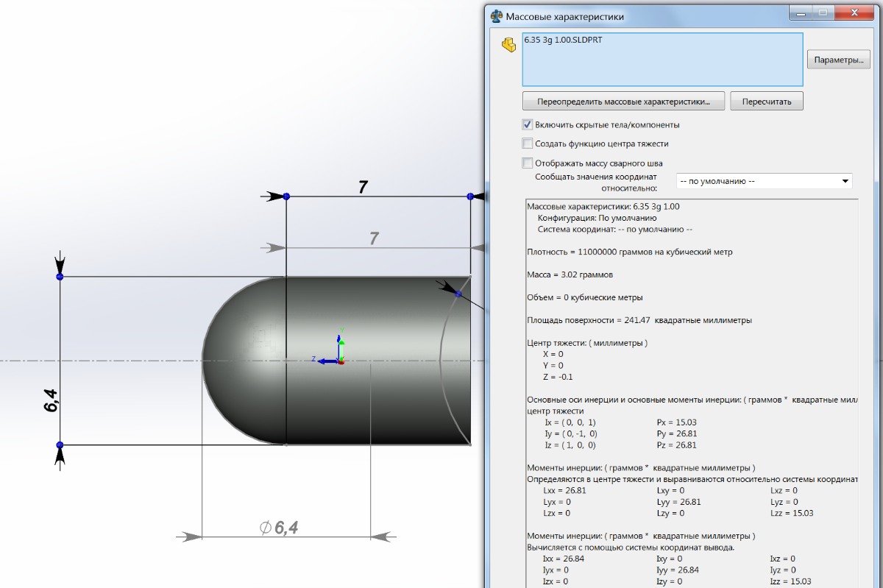Enable Создать функцию центра тяжести checkbox
This screenshot has height=588, width=883.
(527, 144)
